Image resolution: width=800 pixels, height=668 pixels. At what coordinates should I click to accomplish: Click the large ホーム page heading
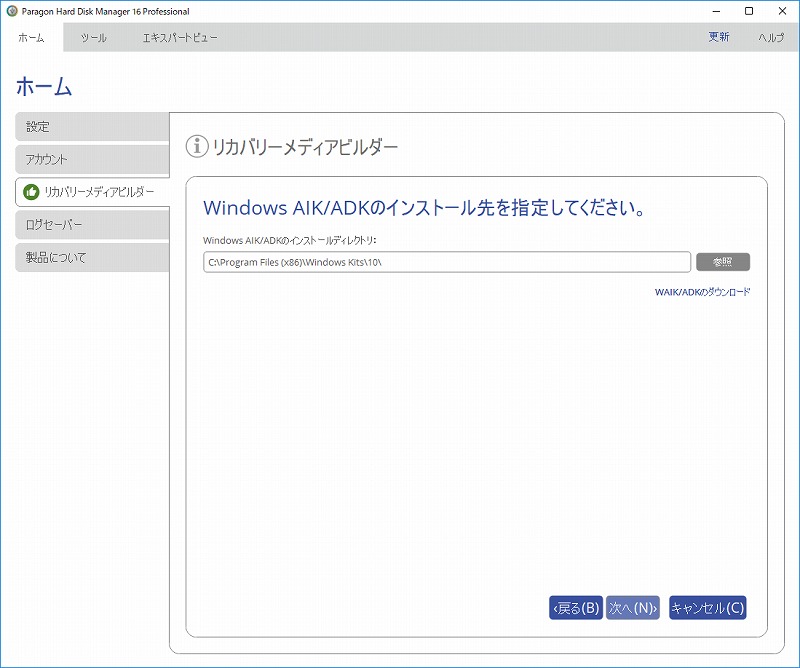(44, 86)
